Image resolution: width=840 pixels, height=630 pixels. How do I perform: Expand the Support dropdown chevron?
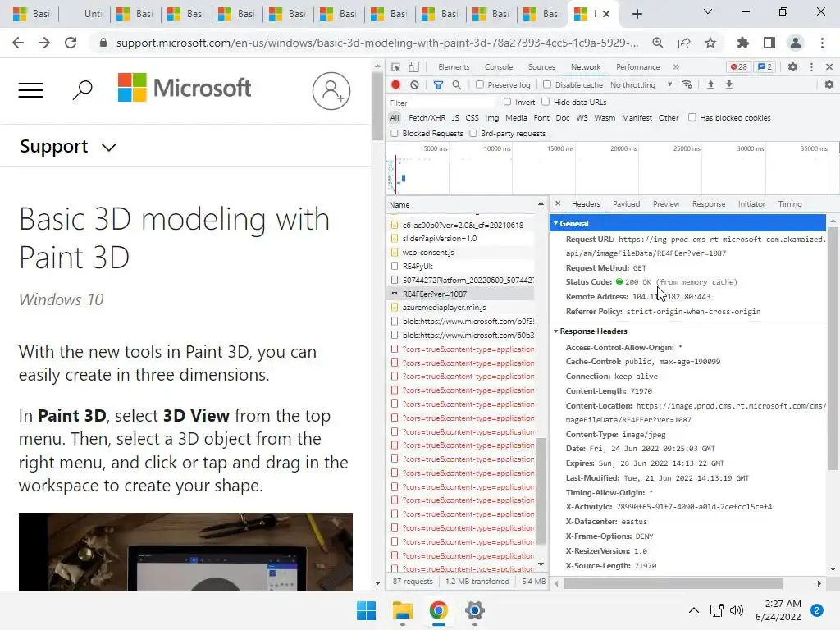pos(109,148)
